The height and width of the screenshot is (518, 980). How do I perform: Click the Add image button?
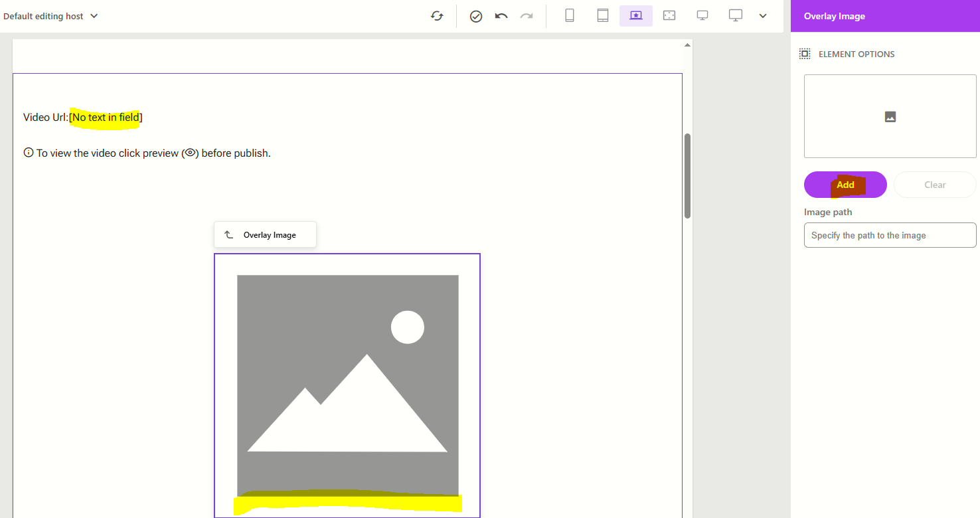tap(845, 185)
